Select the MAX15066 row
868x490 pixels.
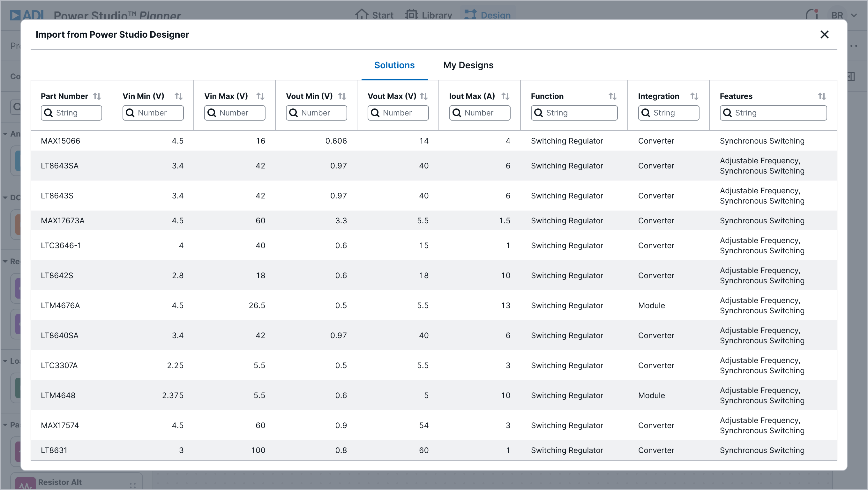61,141
